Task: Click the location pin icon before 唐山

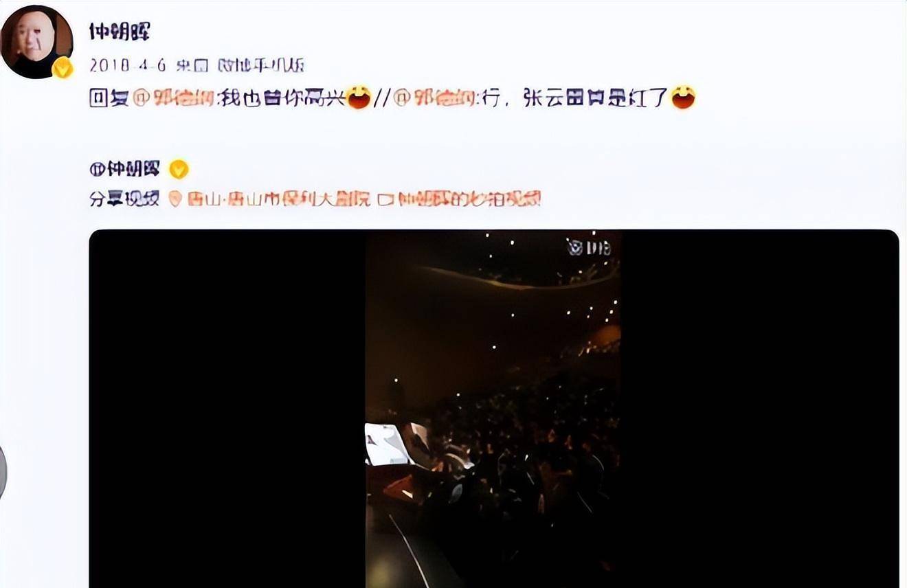Action: [175, 199]
